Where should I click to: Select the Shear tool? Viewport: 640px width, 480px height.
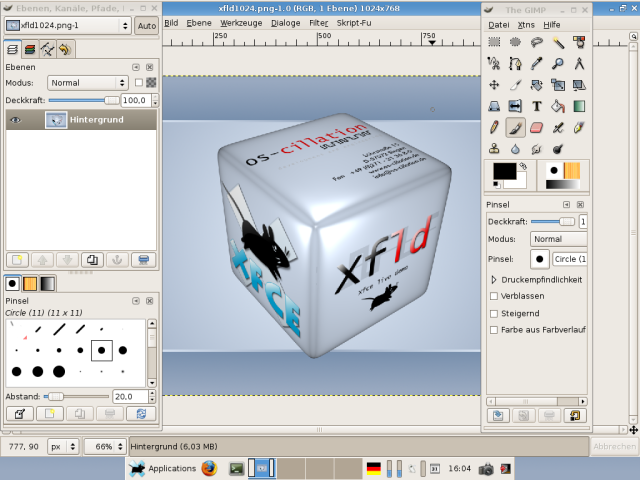point(579,85)
